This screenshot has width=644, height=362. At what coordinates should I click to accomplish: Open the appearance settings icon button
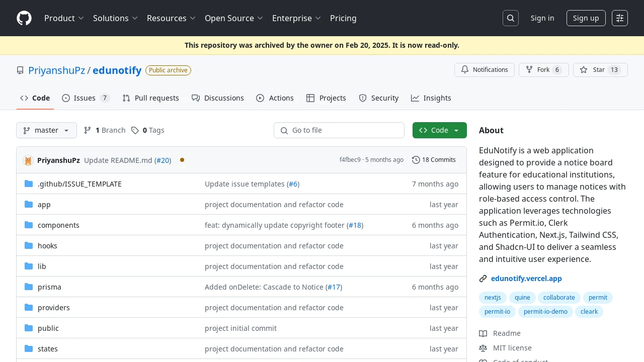620,18
